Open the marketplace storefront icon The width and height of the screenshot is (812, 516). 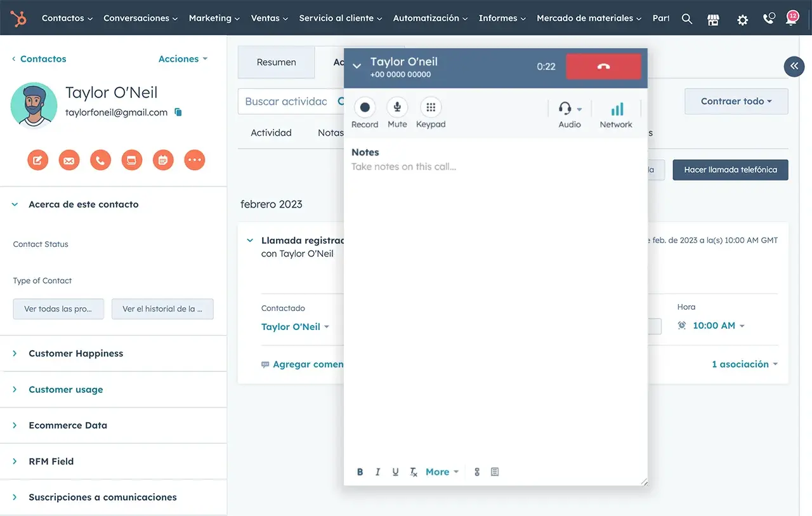click(714, 19)
